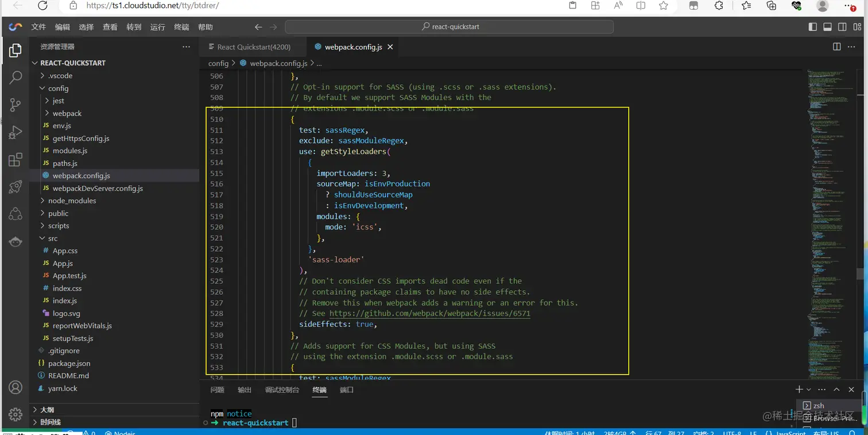
Task: Click config in the breadcrumb path
Action: (x=218, y=63)
